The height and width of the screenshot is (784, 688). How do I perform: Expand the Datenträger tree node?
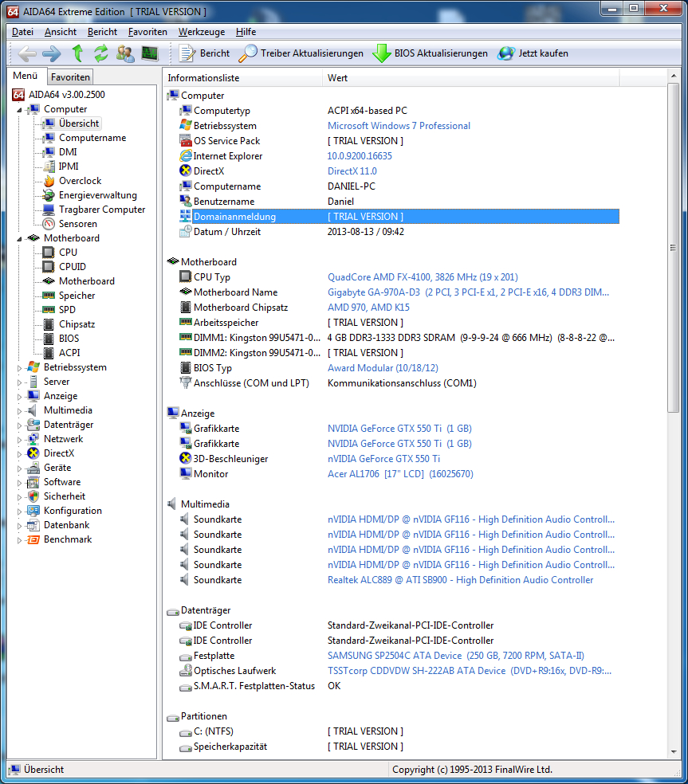click(x=19, y=425)
